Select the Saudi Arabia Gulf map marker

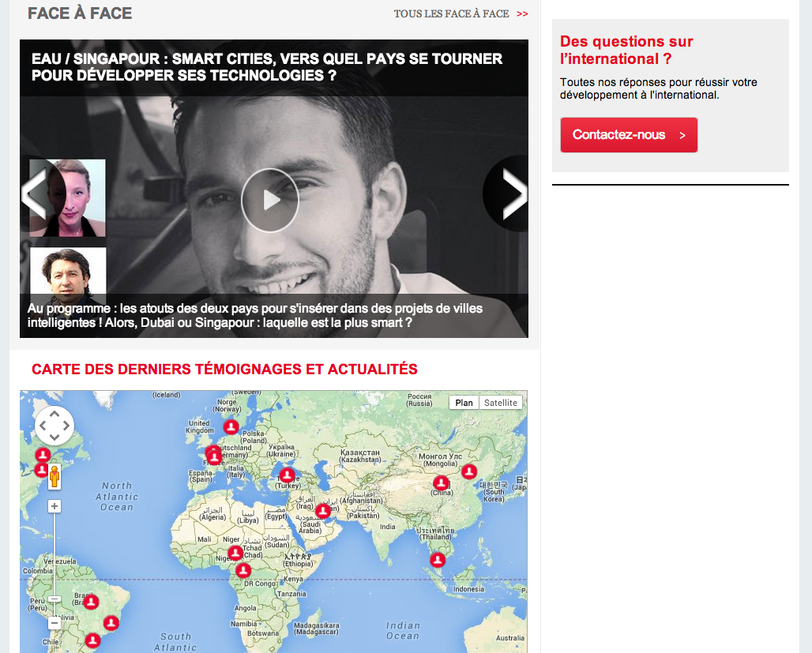tap(323, 511)
